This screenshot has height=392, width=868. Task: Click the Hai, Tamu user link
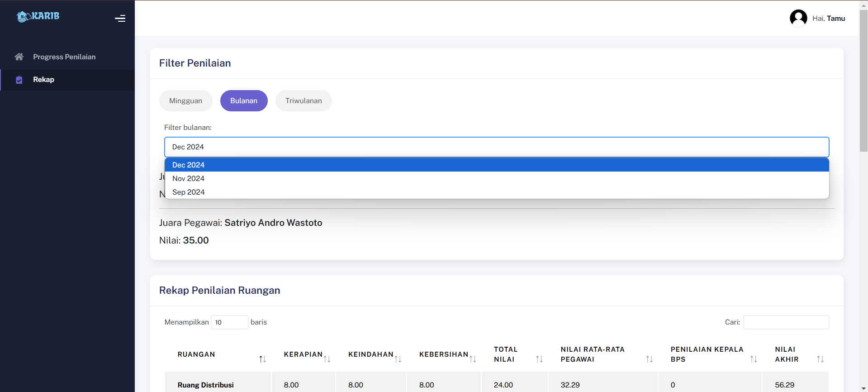click(x=828, y=18)
